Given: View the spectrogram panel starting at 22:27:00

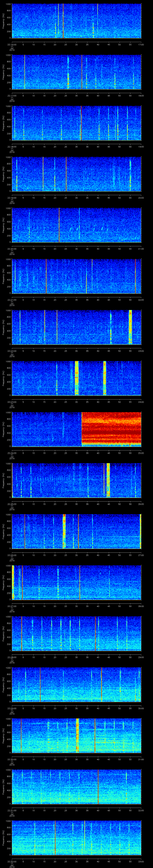Looking at the screenshot, I should coord(76,582).
